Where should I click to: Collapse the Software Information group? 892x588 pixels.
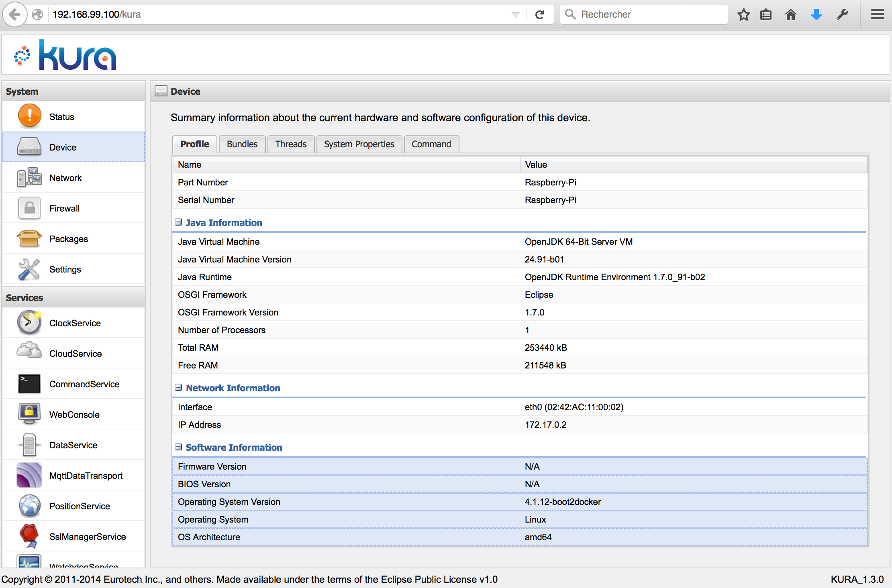(x=179, y=447)
